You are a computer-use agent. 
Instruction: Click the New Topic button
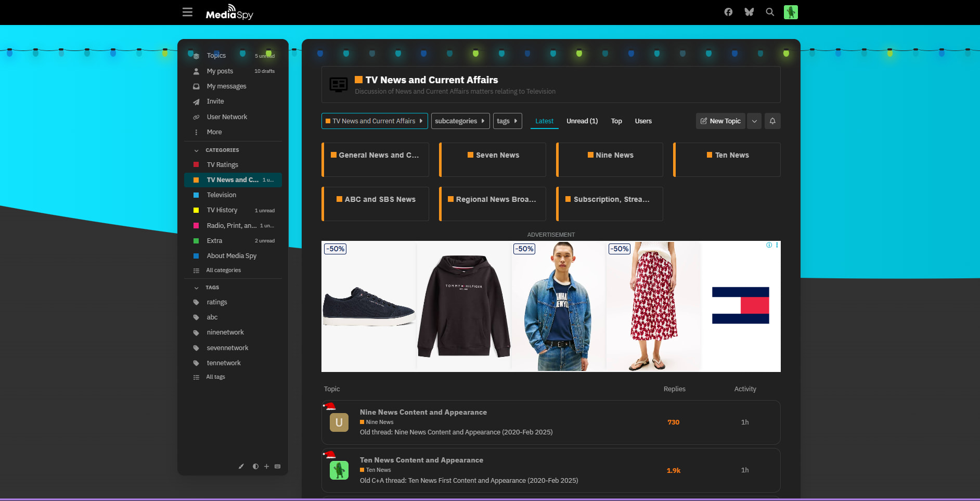pyautogui.click(x=720, y=121)
